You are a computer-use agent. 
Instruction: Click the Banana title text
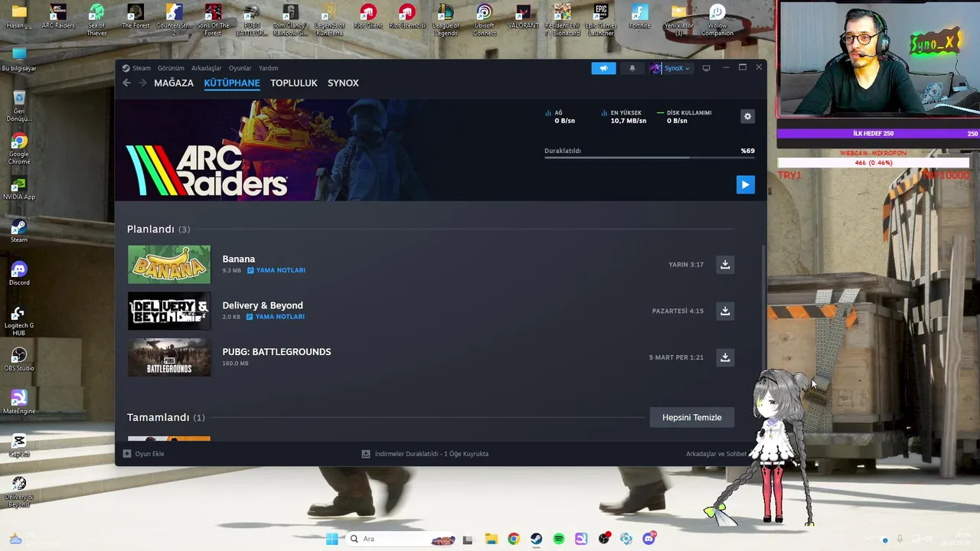[239, 259]
